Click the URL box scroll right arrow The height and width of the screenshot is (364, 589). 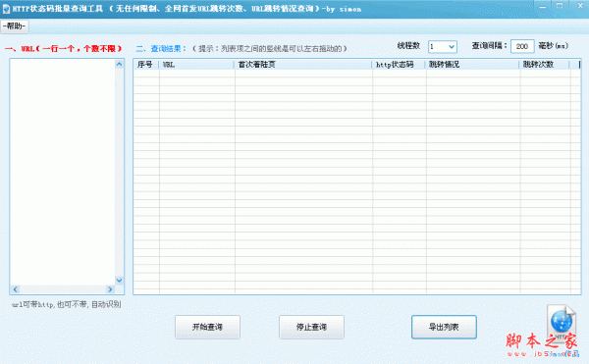pyautogui.click(x=110, y=289)
